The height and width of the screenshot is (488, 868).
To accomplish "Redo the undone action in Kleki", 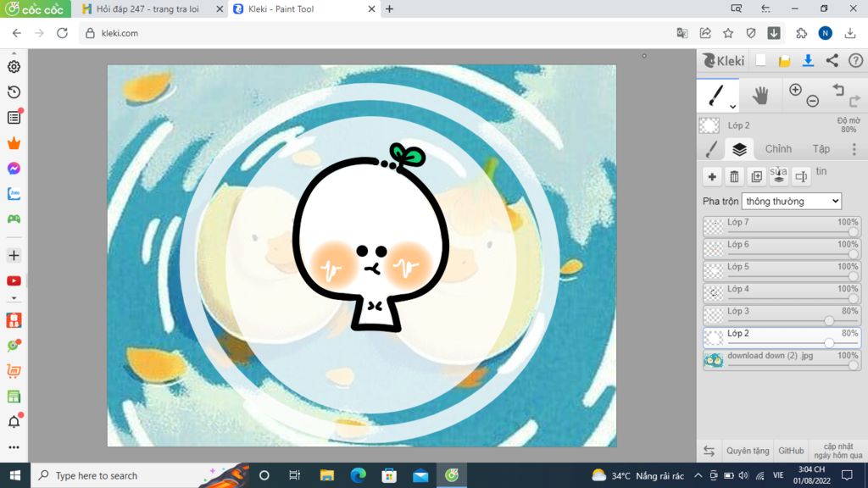I will (x=854, y=101).
